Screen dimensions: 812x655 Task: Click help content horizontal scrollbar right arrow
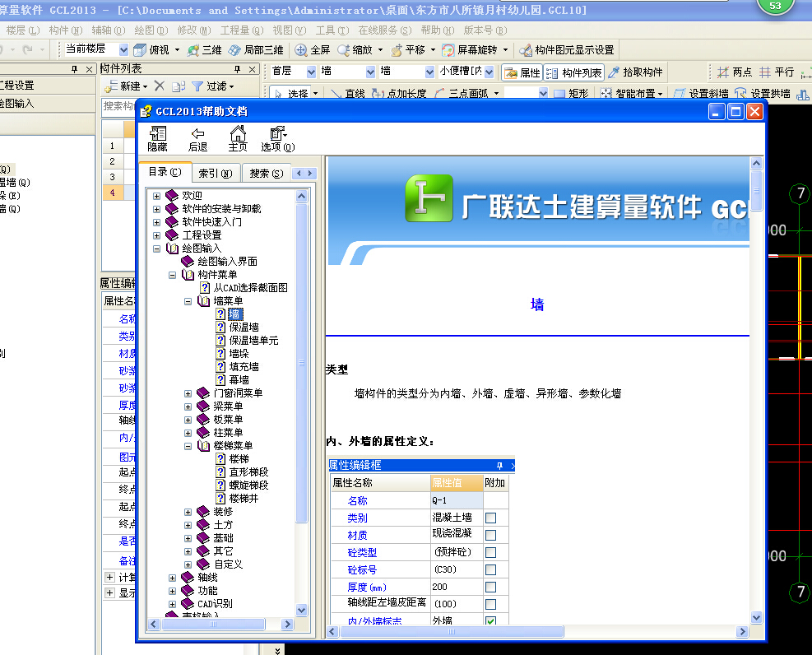[x=743, y=632]
